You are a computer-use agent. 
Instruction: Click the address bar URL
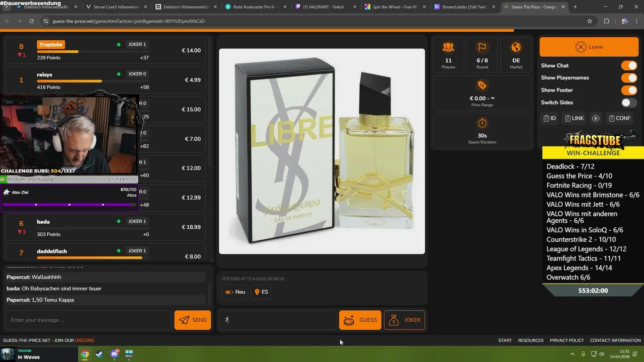click(x=128, y=21)
